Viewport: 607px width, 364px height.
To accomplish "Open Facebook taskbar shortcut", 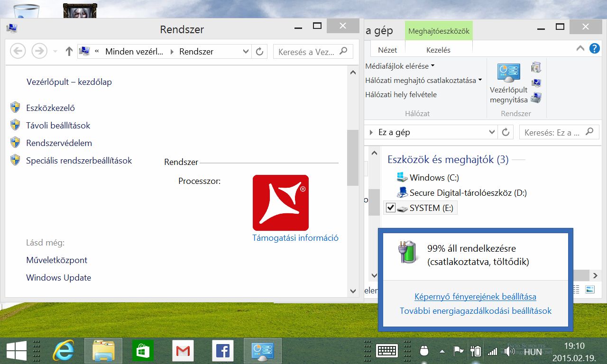I will [x=223, y=351].
